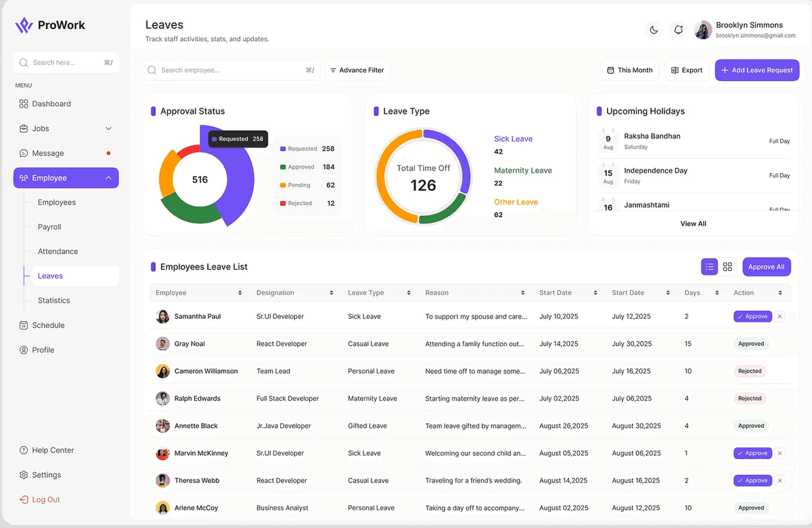
Task: Open the Export option in header
Action: pos(686,70)
